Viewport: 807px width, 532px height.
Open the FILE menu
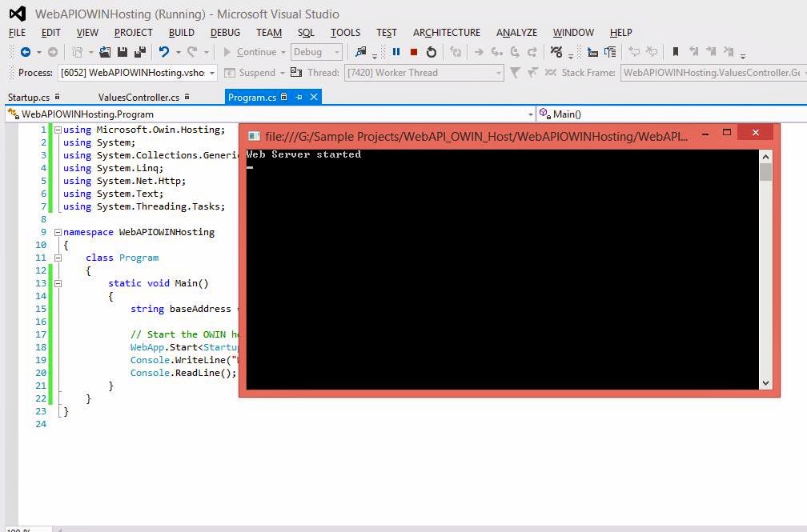[x=17, y=33]
